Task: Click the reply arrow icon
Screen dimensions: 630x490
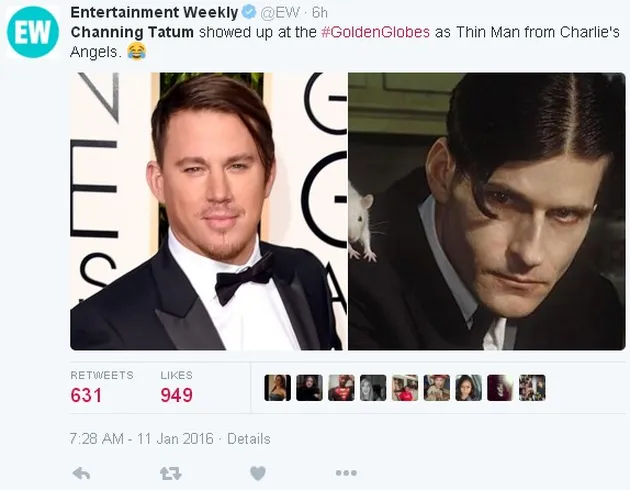Action: 82,474
